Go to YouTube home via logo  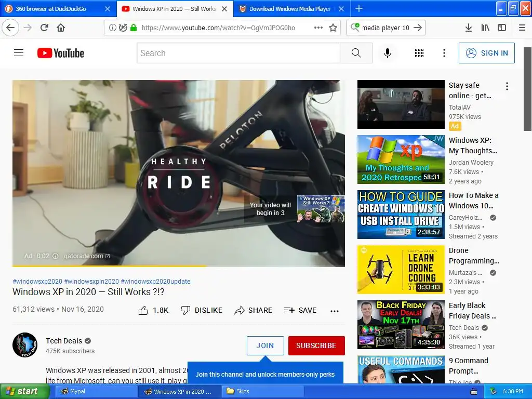(x=61, y=53)
